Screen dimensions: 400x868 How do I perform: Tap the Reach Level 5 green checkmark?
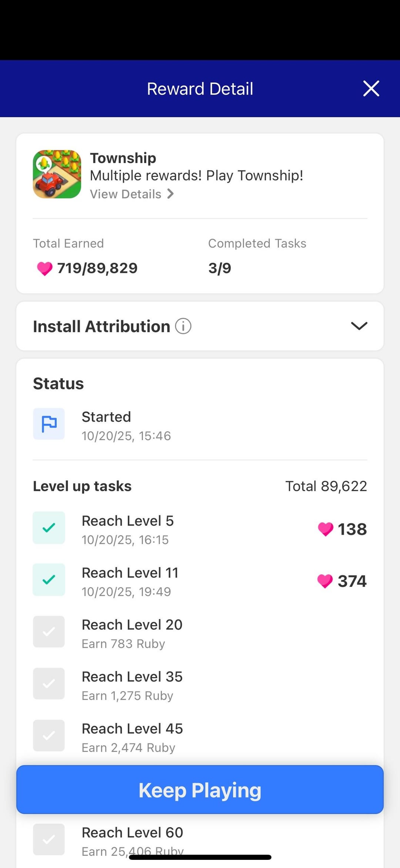(x=49, y=528)
